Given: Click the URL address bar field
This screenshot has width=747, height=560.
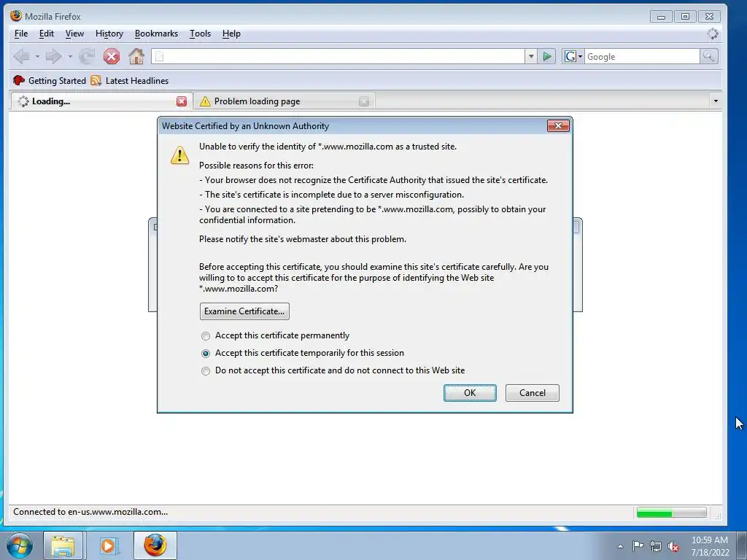Looking at the screenshot, I should (338, 57).
